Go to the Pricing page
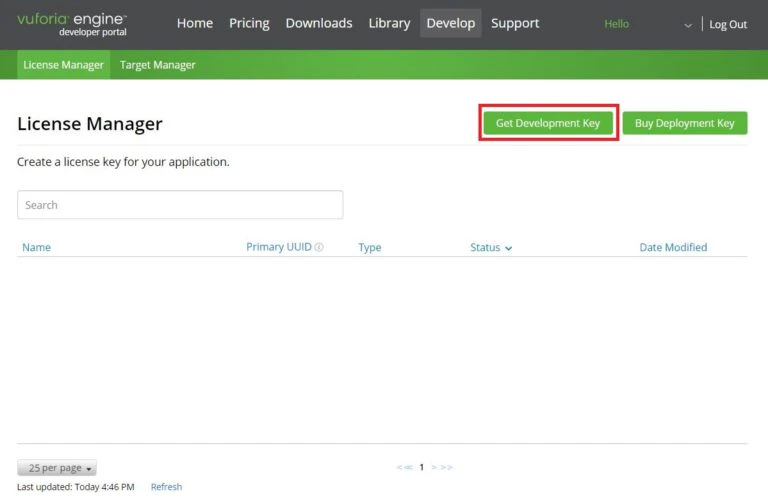The width and height of the screenshot is (768, 503). click(x=249, y=23)
